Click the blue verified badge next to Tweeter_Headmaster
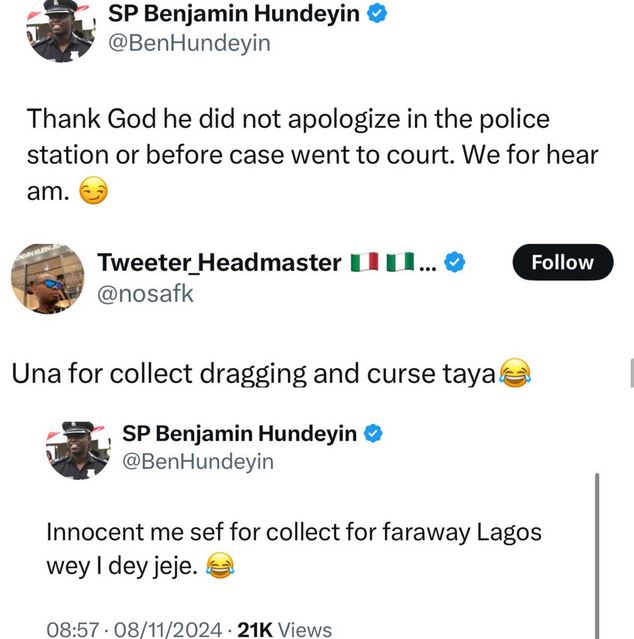Screen dimensions: 634x639 pyautogui.click(x=455, y=263)
